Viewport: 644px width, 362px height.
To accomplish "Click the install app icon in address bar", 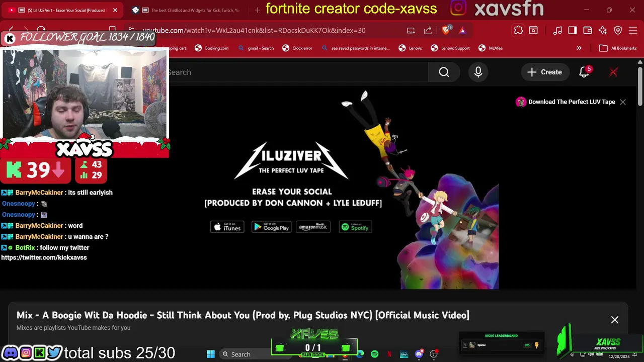I will click(x=411, y=30).
